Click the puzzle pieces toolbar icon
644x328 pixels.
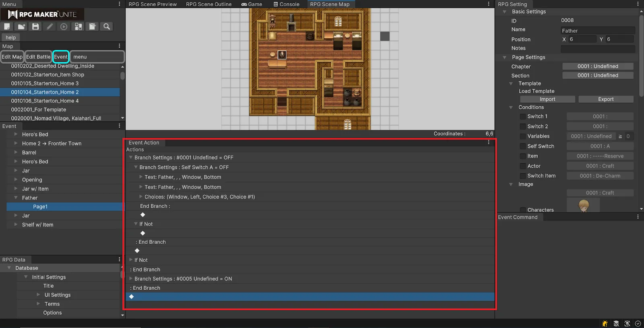pos(78,27)
